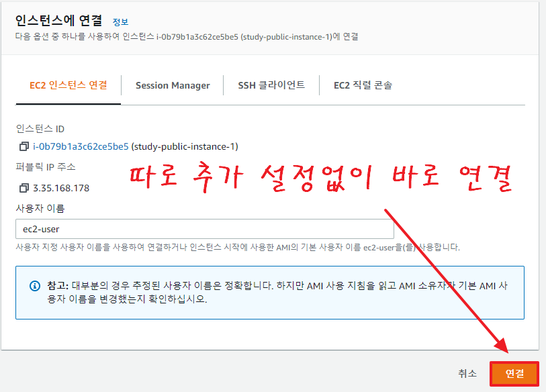Click the 인스턴스에 연결 heading
Screen dimensions: 546x392
click(58, 21)
